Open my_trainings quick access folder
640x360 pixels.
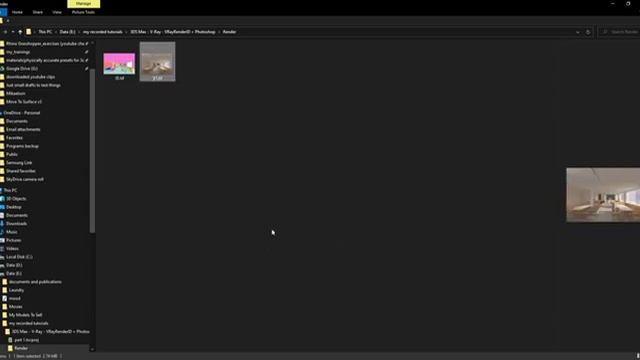18,52
